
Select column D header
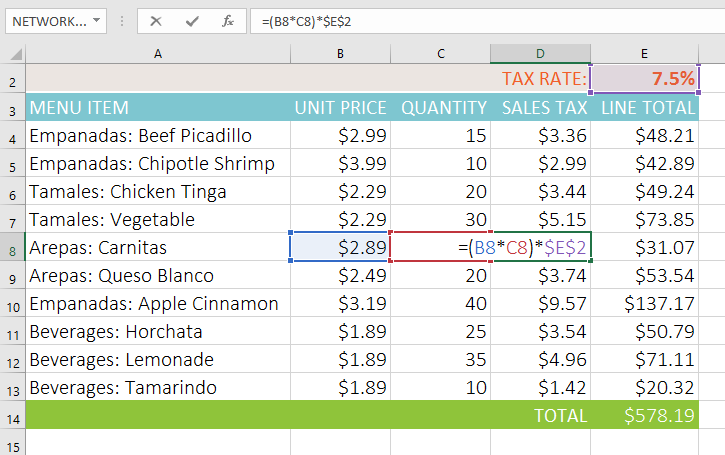[540, 53]
